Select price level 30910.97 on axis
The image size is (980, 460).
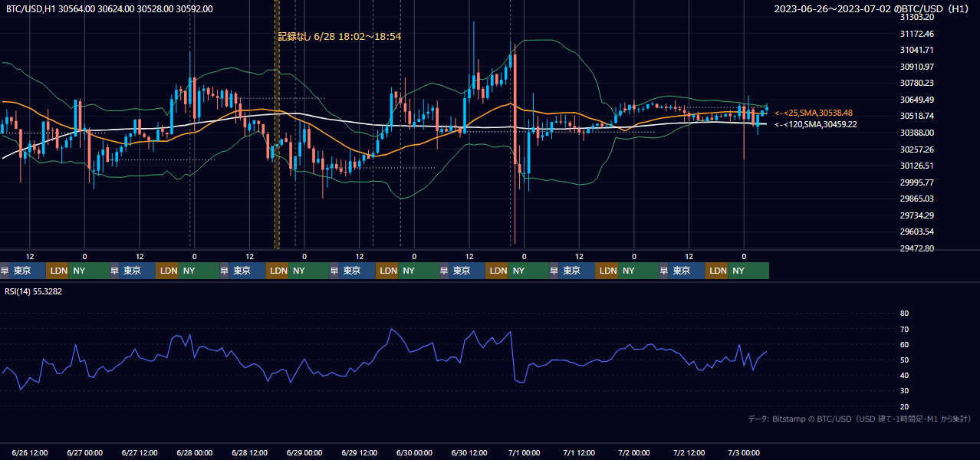pyautogui.click(x=916, y=67)
